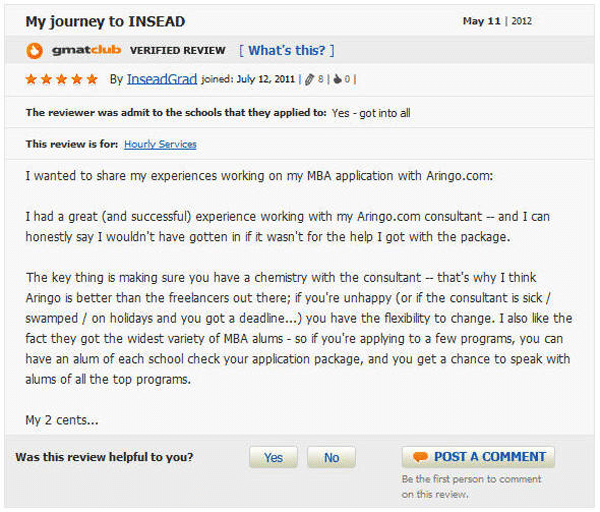The image size is (600, 512).
Task: Click the gmatclub orange logo icon
Action: click(x=34, y=50)
